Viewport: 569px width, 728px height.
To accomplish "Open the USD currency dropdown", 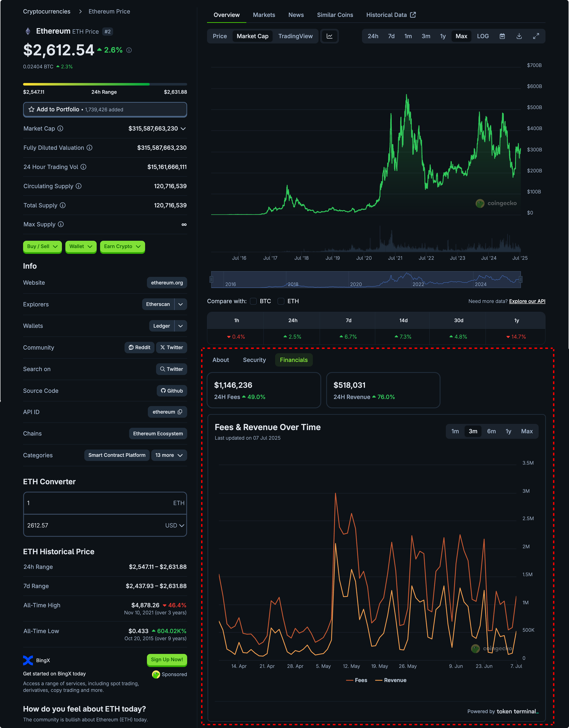I will (x=175, y=525).
